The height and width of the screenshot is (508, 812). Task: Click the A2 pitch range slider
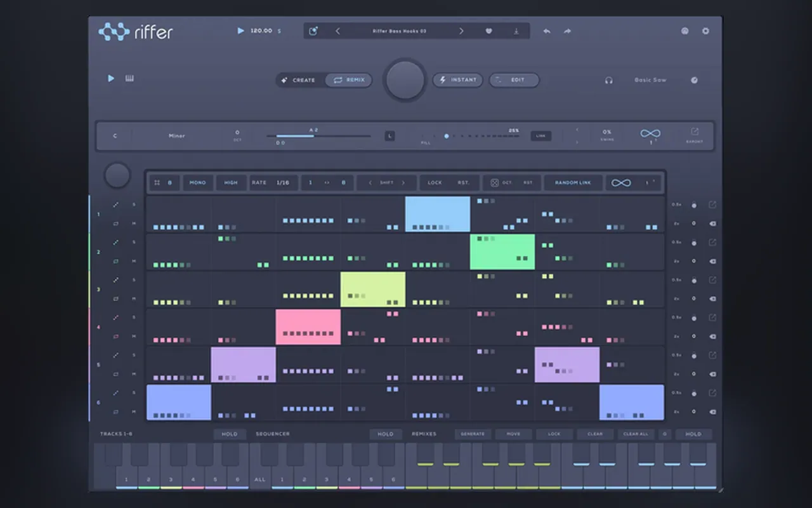click(x=318, y=136)
